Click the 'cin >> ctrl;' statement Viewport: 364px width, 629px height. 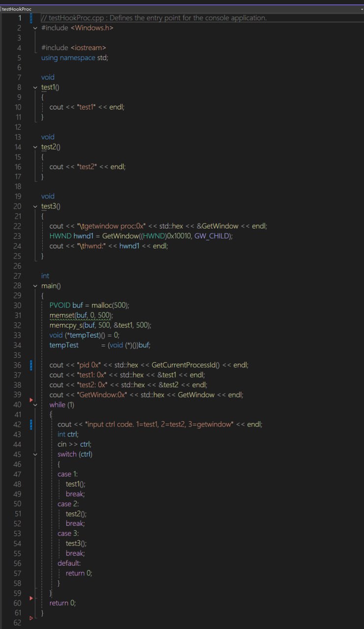[x=75, y=444]
